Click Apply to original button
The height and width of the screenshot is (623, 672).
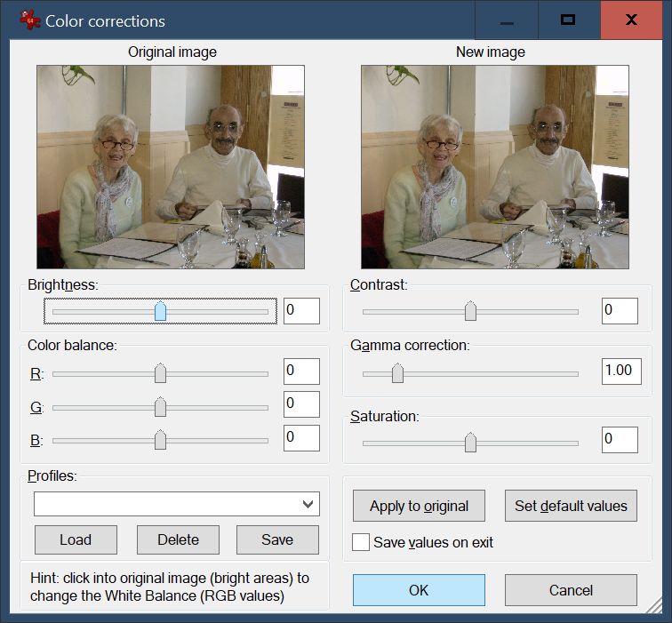(x=419, y=506)
